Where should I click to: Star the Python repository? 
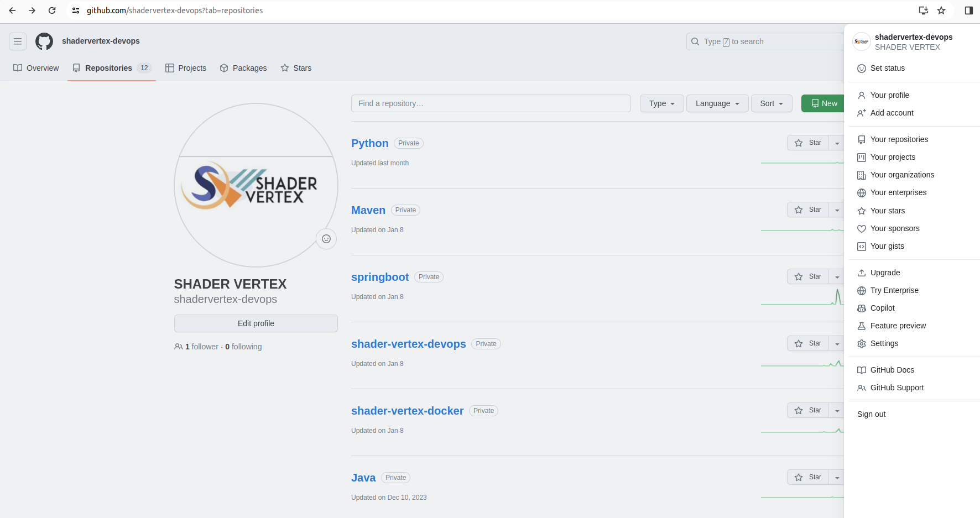807,143
